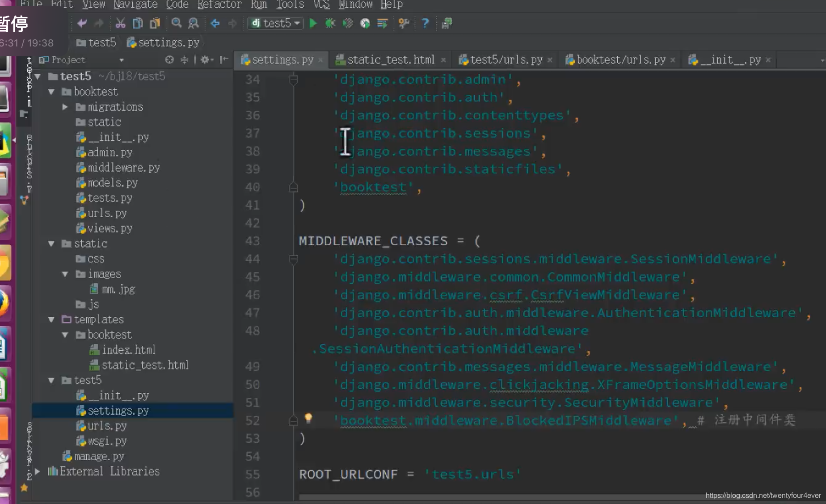Screen dimensions: 826x504
Task: Click the Copy icon in the toolbar
Action: tap(138, 23)
